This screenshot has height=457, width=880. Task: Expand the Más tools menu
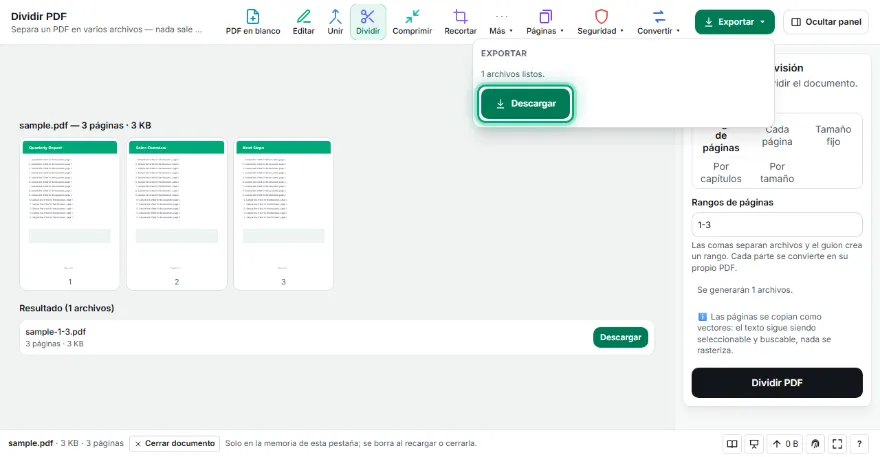click(x=501, y=22)
